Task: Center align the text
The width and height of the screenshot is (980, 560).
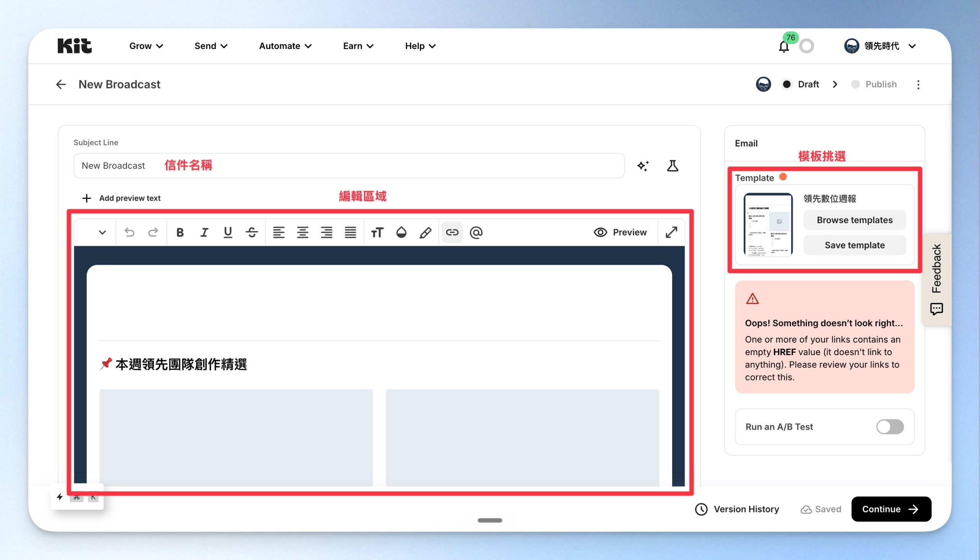Action: [x=302, y=232]
